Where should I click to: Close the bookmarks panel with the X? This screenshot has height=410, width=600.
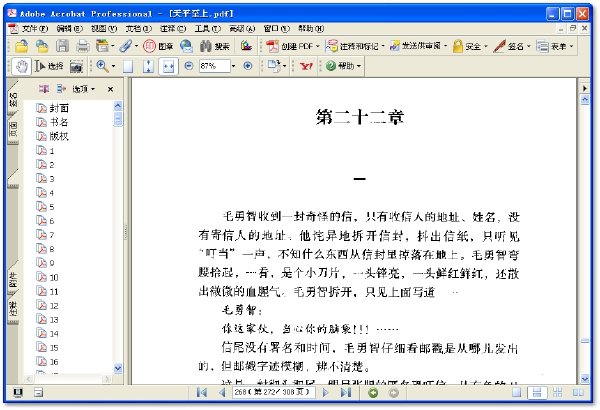(x=110, y=89)
